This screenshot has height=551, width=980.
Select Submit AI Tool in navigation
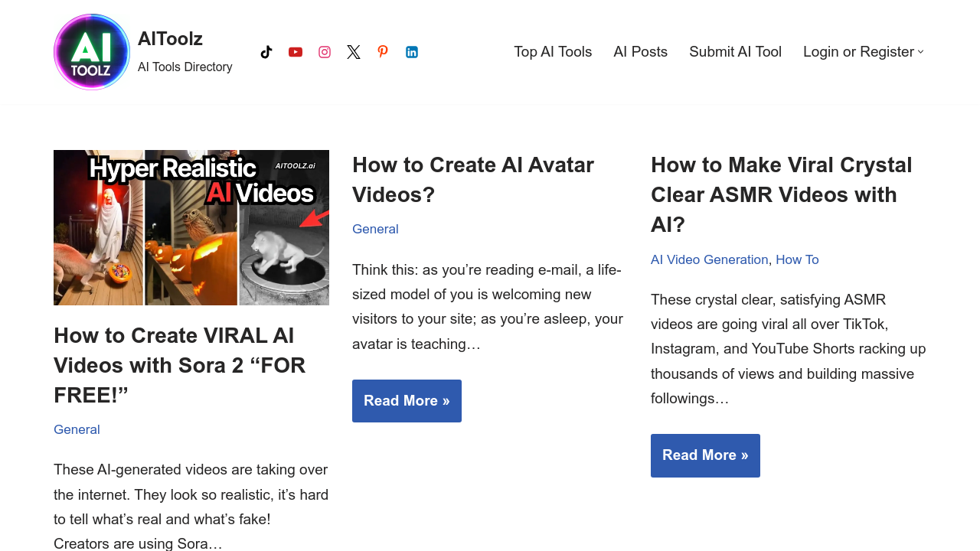(735, 52)
